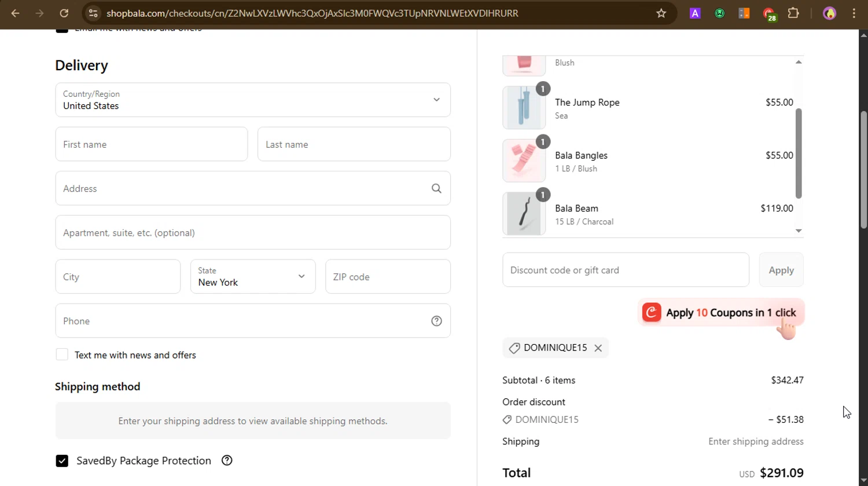Bookmark this page with the star
Image resolution: width=868 pixels, height=486 pixels.
661,13
